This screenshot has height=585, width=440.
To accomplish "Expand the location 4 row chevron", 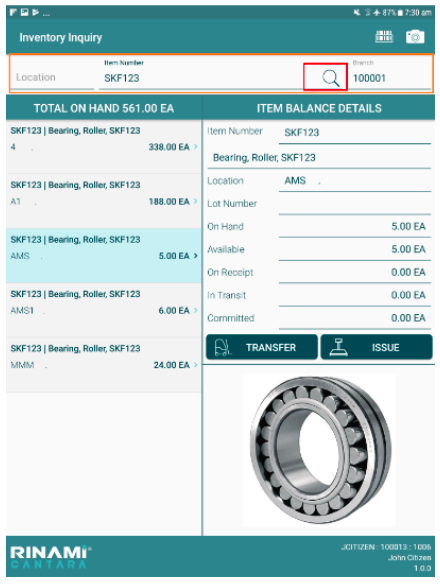I will point(196,147).
